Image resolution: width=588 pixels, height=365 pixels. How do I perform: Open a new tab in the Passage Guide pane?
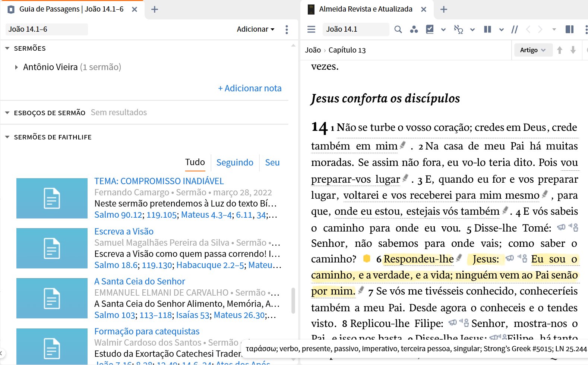(x=155, y=9)
